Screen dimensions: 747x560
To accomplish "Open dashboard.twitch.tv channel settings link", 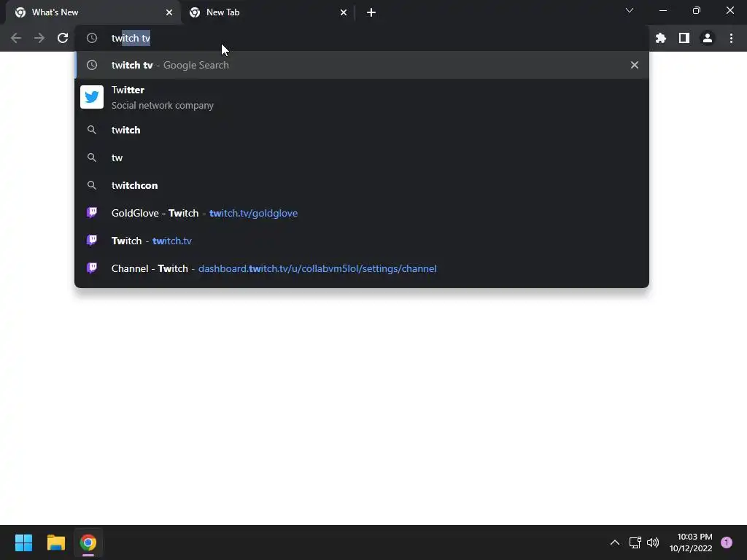I will 317,268.
